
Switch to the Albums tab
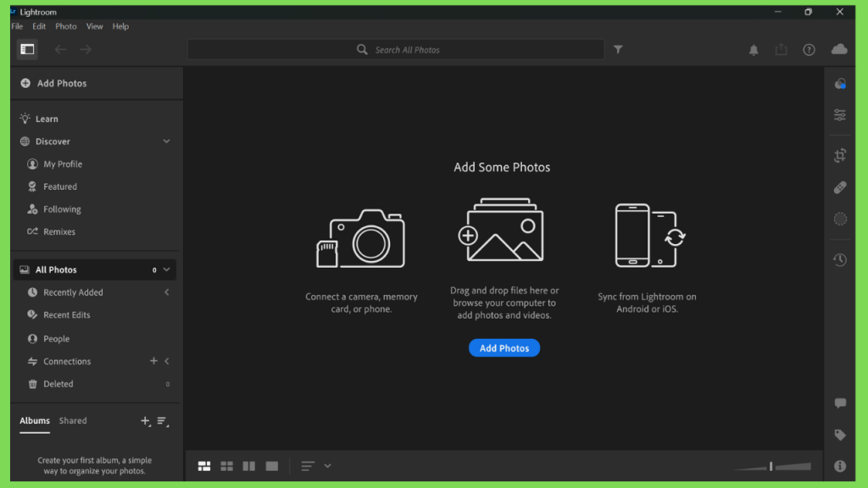(34, 420)
